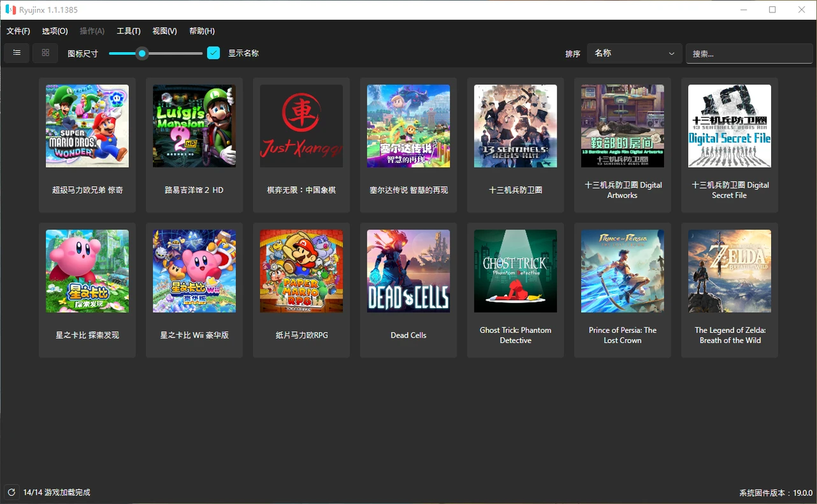The width and height of the screenshot is (817, 504).
Task: Click the title 十三机兵防卫圈 Digital Secret File
Action: (x=729, y=190)
